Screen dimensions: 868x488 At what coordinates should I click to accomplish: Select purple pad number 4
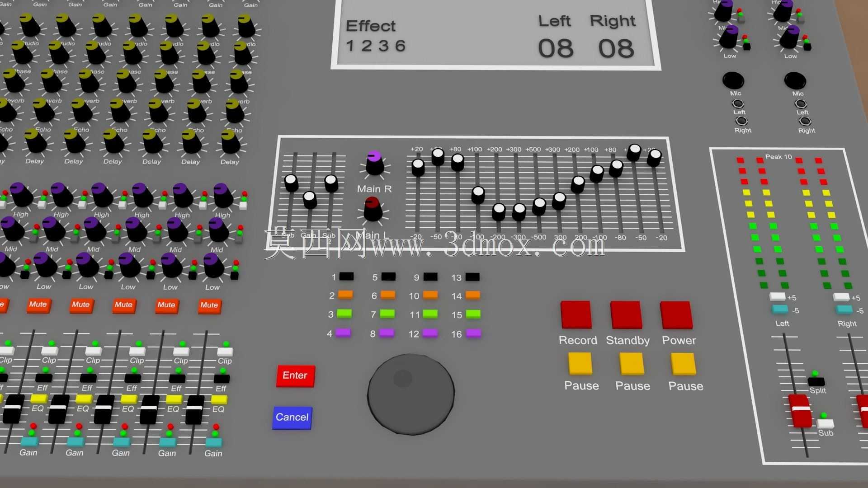[343, 333]
